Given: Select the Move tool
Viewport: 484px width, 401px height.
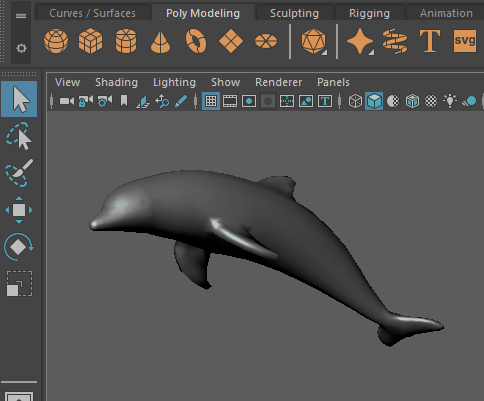Looking at the screenshot, I should (19, 210).
